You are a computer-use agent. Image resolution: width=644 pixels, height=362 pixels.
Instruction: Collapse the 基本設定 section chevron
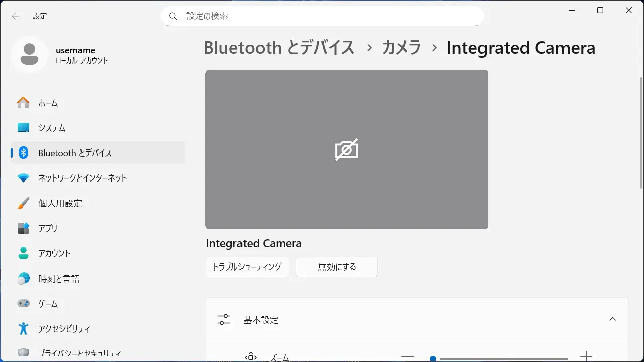pyautogui.click(x=612, y=319)
